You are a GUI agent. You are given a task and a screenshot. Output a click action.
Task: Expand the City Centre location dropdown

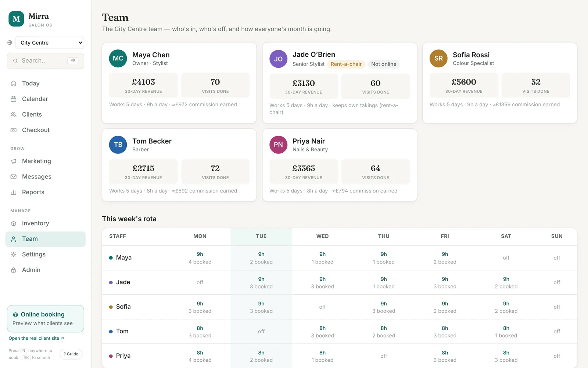[50, 43]
